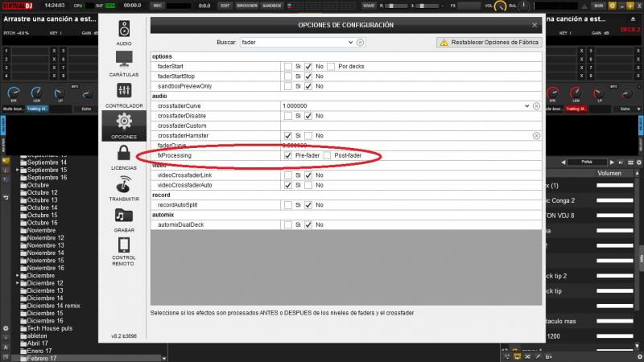
Task: Open the Grabar recording section
Action: tap(124, 220)
